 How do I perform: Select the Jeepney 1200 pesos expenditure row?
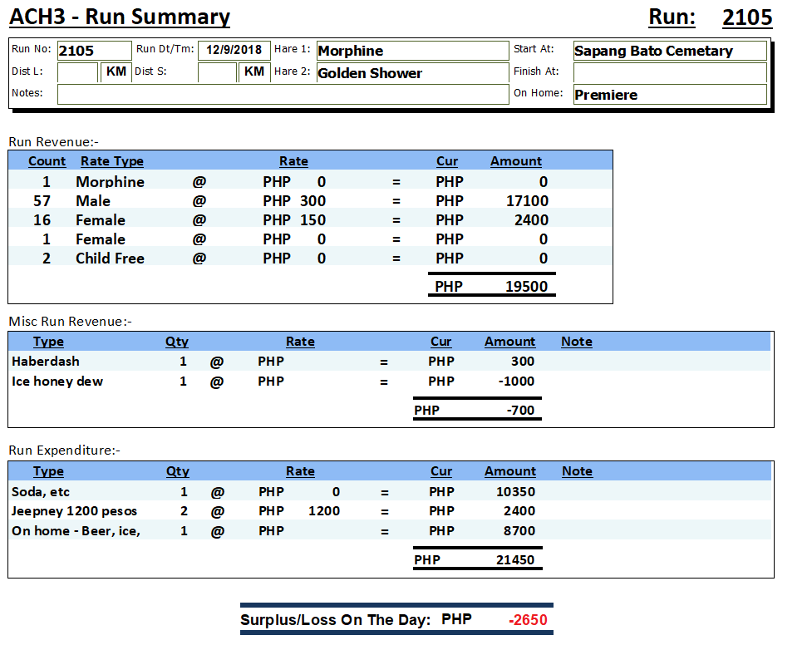(x=75, y=511)
